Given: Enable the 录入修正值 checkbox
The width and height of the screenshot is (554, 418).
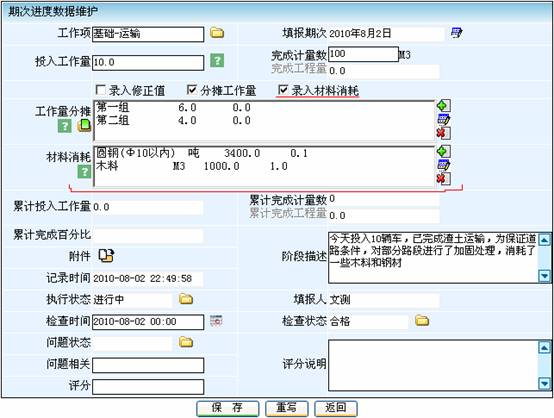Looking at the screenshot, I should pyautogui.click(x=101, y=90).
